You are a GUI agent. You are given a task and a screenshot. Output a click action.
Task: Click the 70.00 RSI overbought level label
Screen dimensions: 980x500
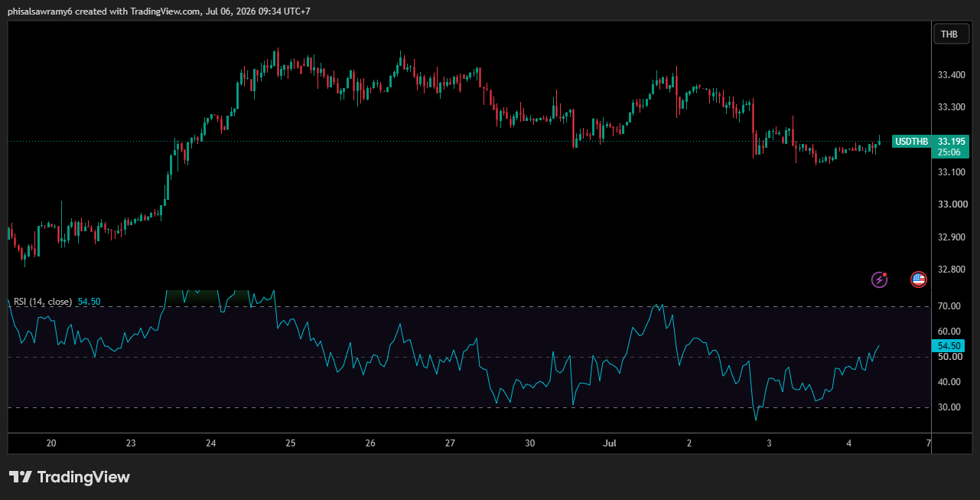click(949, 306)
